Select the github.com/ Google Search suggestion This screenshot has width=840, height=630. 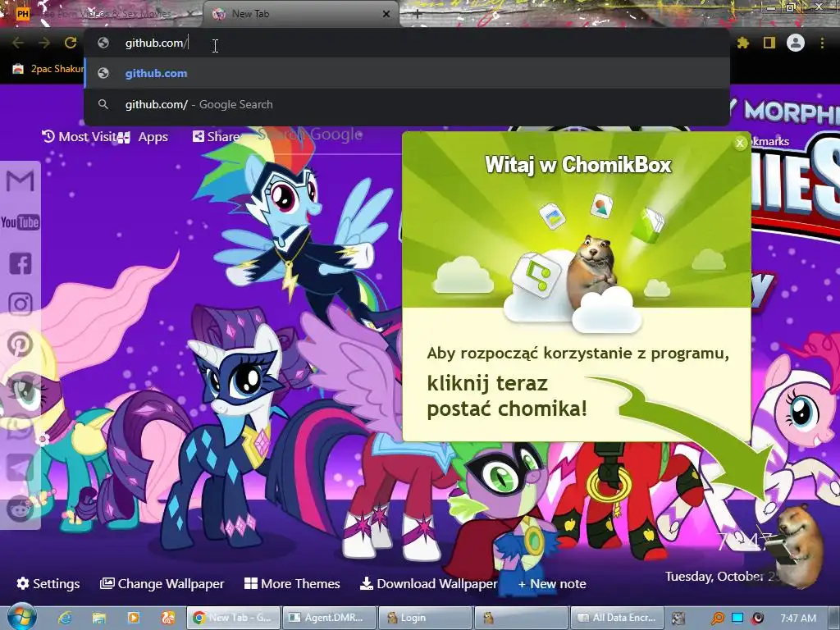[x=407, y=104]
